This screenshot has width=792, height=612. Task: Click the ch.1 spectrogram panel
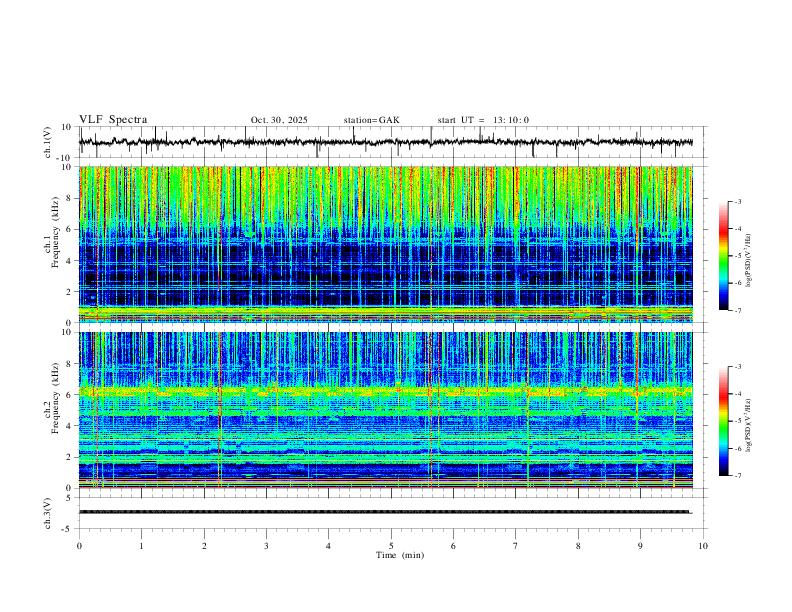pyautogui.click(x=386, y=244)
